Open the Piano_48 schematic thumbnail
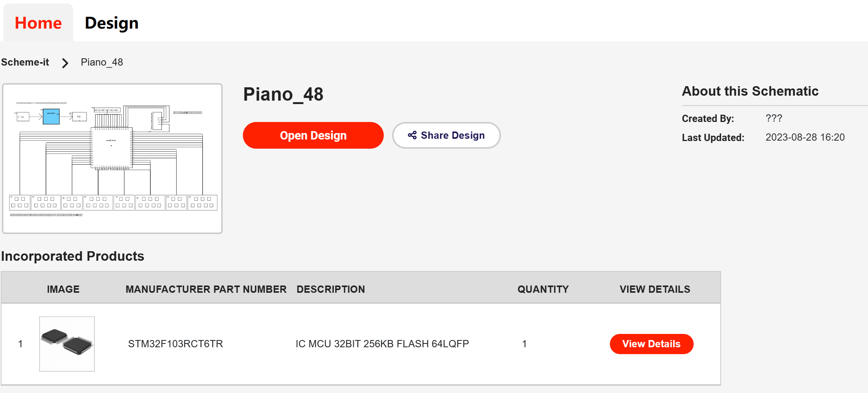This screenshot has width=868, height=393. tap(112, 159)
